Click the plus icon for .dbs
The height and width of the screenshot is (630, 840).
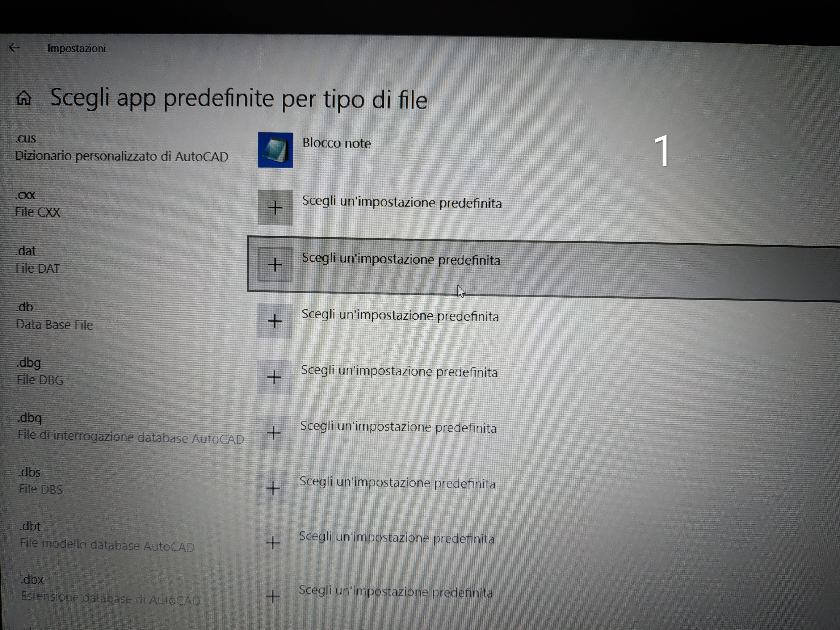coord(273,488)
